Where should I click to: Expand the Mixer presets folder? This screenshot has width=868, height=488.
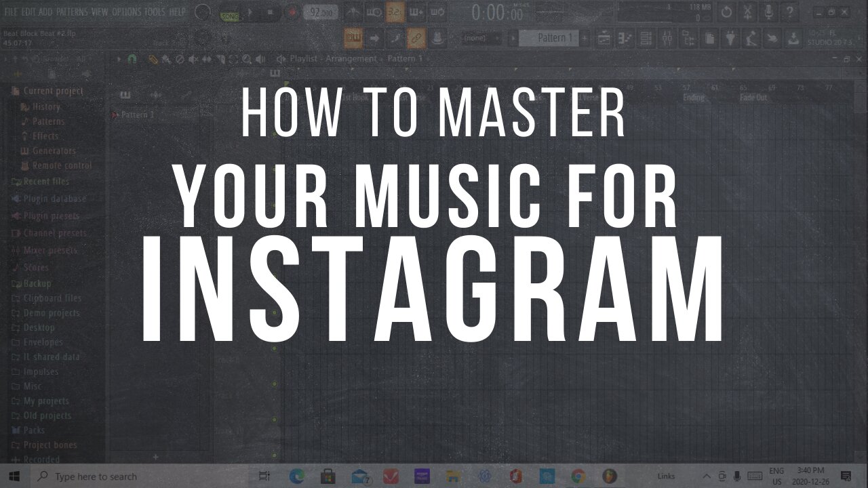point(44,250)
